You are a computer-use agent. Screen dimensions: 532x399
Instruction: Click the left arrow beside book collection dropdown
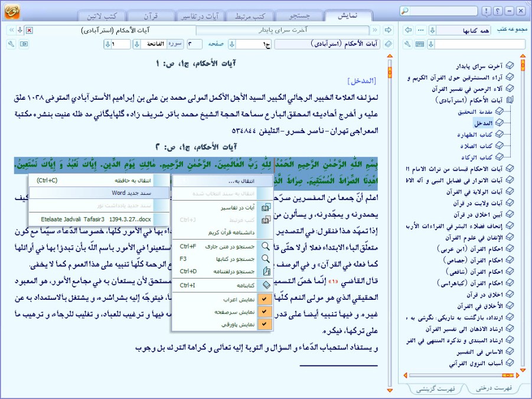409,30
